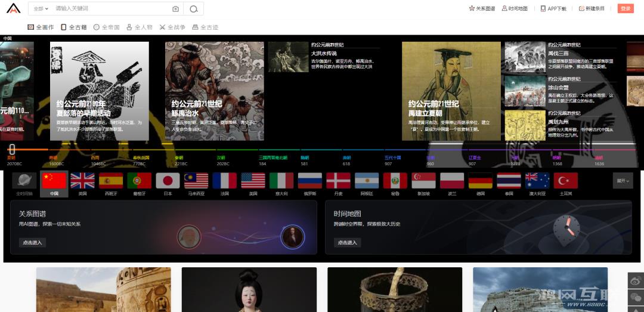
Task: Jump to 春秋战国 770BC on timeline
Action: (x=141, y=160)
